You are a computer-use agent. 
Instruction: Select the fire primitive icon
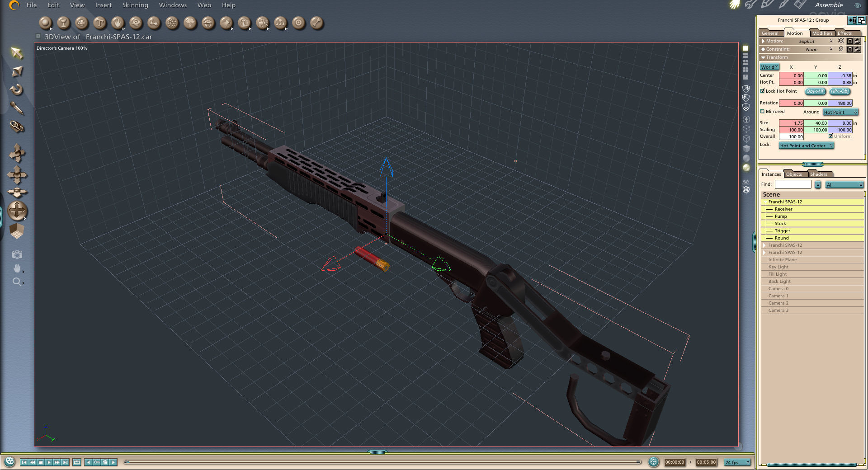click(118, 23)
